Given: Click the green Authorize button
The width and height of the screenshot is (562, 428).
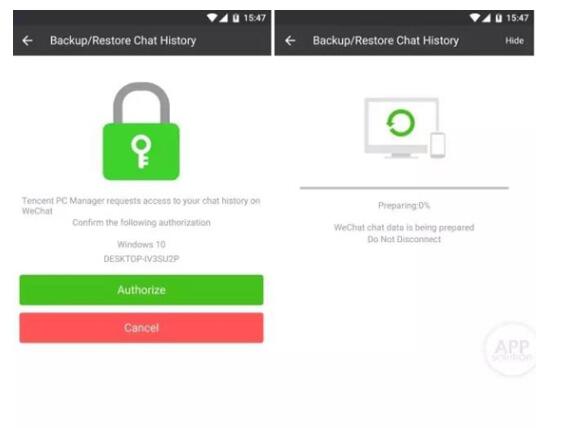Looking at the screenshot, I should (x=141, y=290).
